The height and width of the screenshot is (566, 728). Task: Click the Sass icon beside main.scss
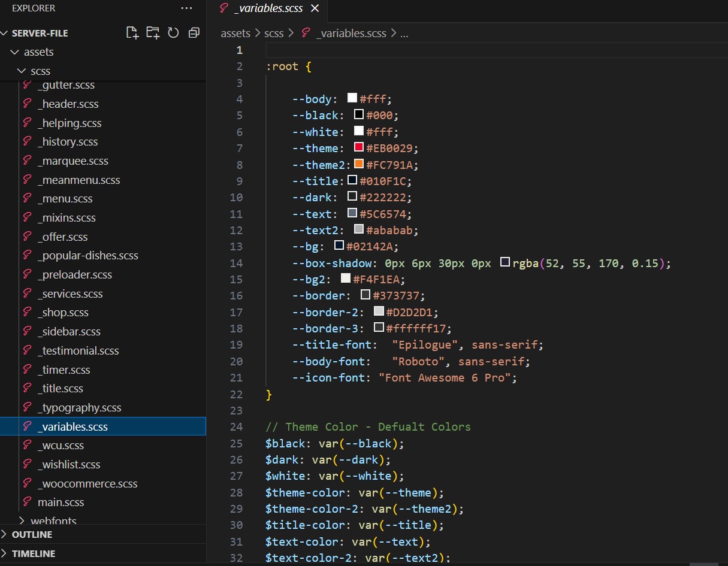27,502
